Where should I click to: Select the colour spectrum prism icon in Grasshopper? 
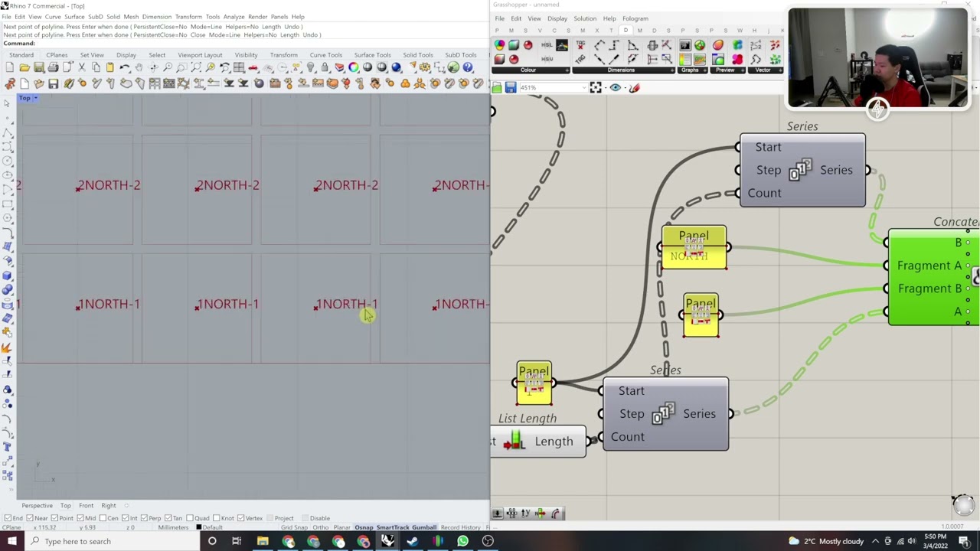tap(562, 45)
